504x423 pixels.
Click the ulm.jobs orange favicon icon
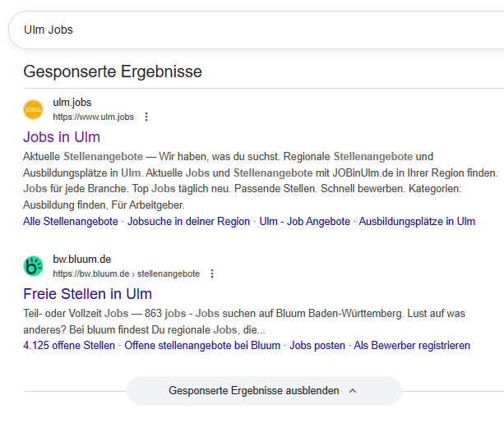click(x=34, y=109)
